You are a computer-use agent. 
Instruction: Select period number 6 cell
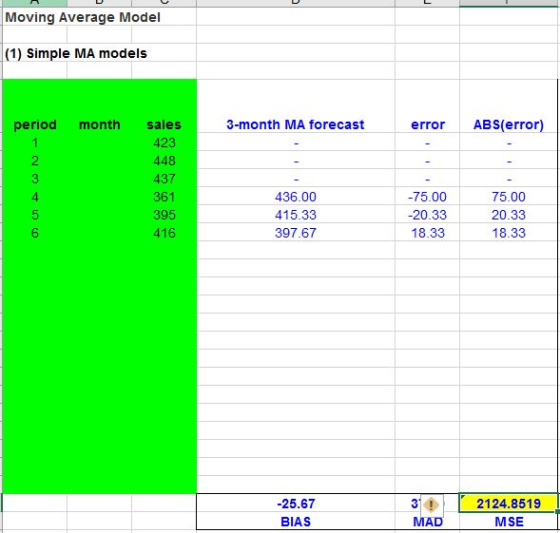pos(35,233)
